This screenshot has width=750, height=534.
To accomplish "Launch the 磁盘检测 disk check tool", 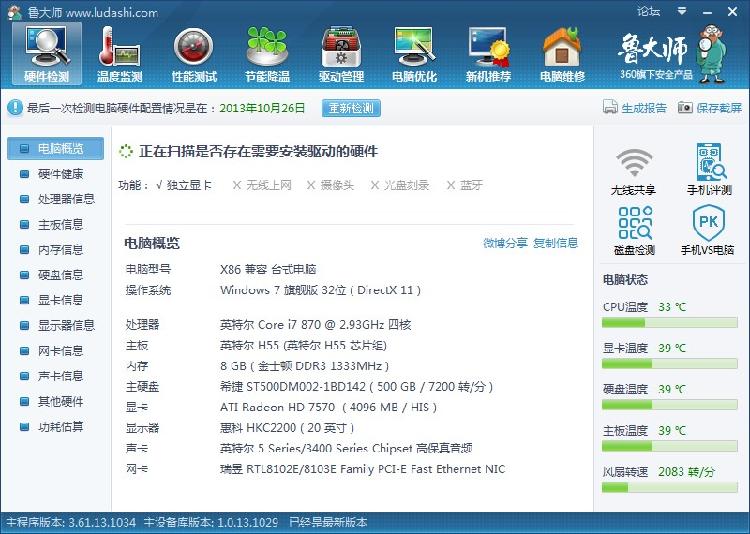I will (x=634, y=231).
